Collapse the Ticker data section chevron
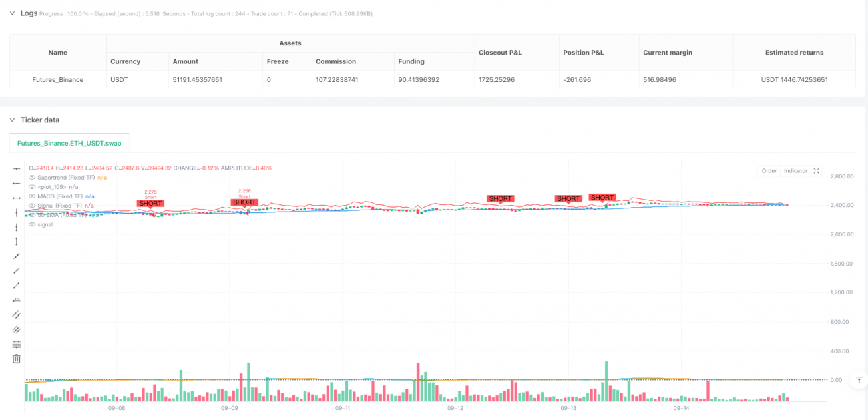The image size is (868, 420). point(12,120)
